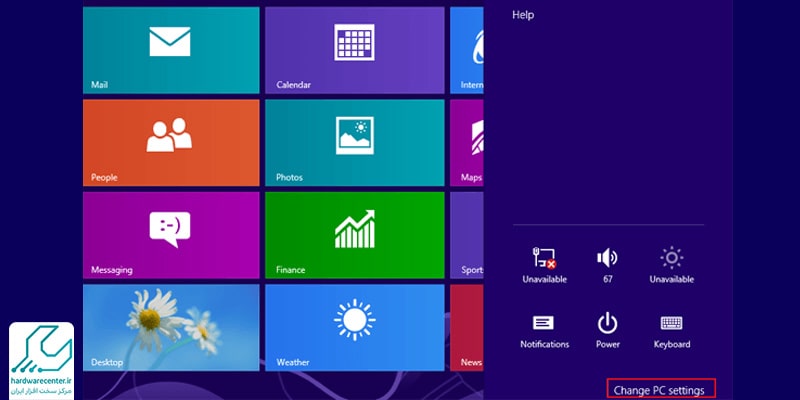The image size is (800, 400).
Task: Open the Maps tile
Action: [x=467, y=143]
